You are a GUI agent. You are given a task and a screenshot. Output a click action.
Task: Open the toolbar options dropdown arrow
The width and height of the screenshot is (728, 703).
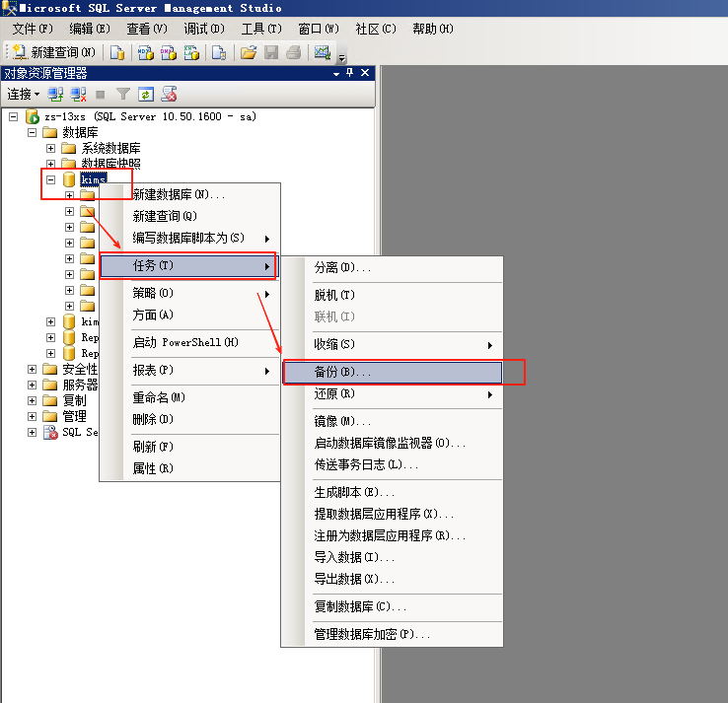[342, 58]
